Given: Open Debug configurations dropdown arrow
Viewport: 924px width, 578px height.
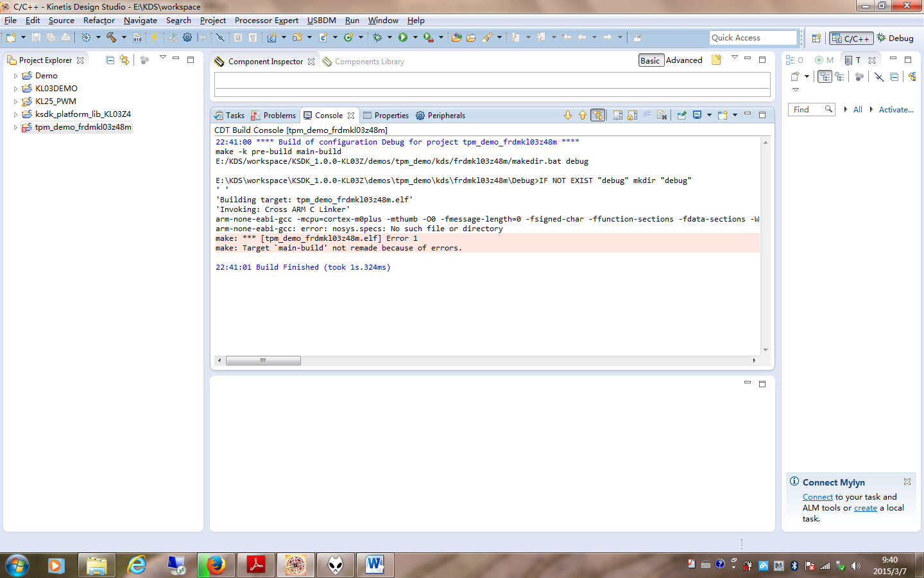Looking at the screenshot, I should 389,38.
